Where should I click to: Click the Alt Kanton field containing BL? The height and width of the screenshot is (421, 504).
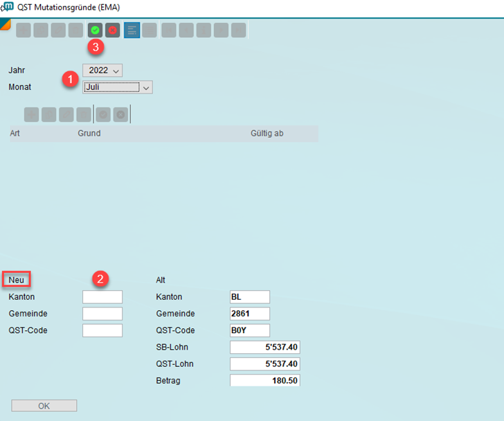[x=249, y=297]
